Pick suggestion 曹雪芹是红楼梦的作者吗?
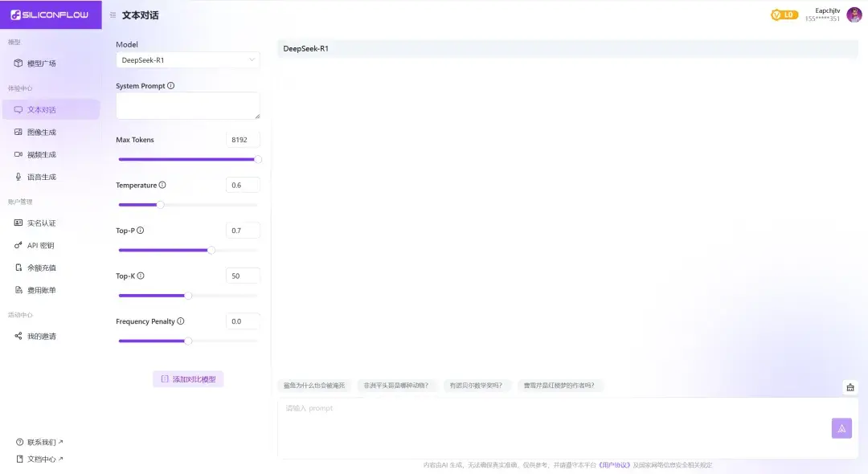The height and width of the screenshot is (474, 868). point(559,386)
